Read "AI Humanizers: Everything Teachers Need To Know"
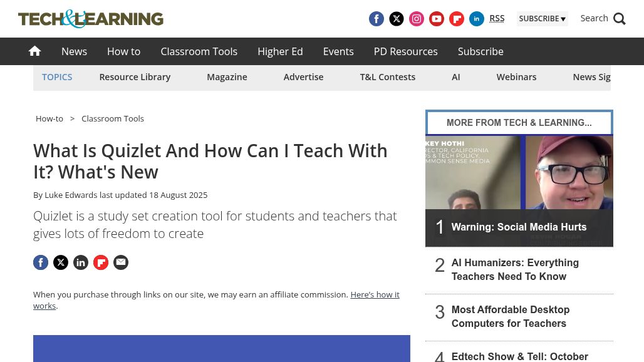Image resolution: width=644 pixels, height=362 pixels. coord(515,270)
